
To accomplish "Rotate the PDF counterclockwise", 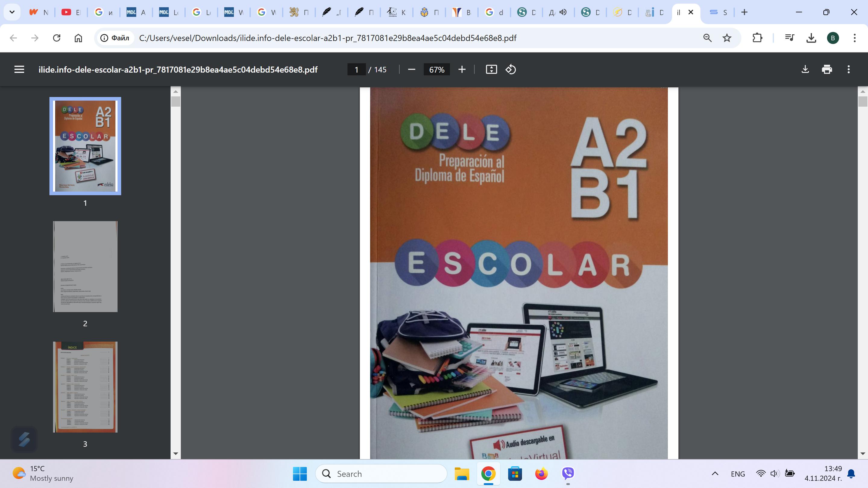I will pyautogui.click(x=511, y=70).
